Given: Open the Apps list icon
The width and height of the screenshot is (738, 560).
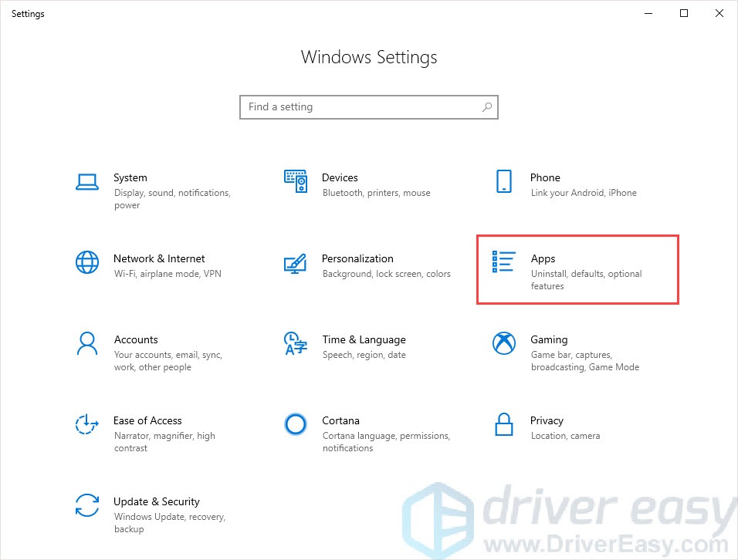Looking at the screenshot, I should 503,261.
